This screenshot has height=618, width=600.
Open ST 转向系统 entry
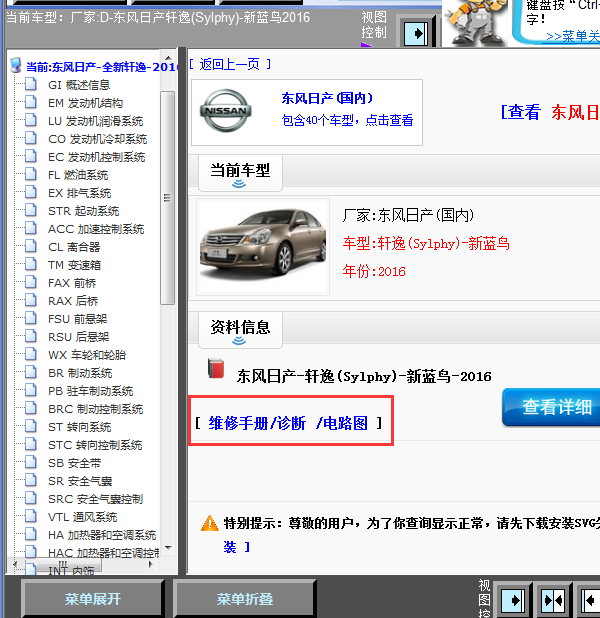[x=80, y=427]
